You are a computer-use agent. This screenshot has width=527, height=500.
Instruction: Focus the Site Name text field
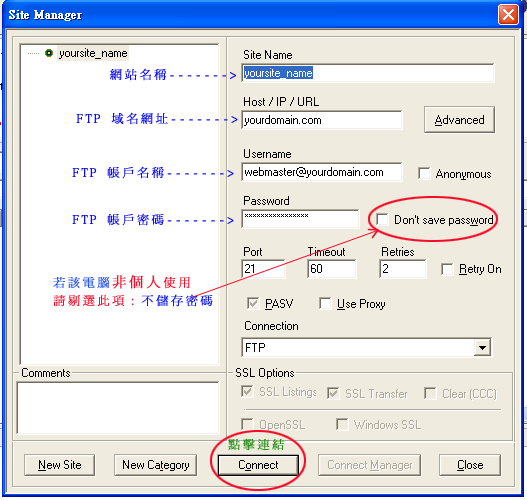368,73
